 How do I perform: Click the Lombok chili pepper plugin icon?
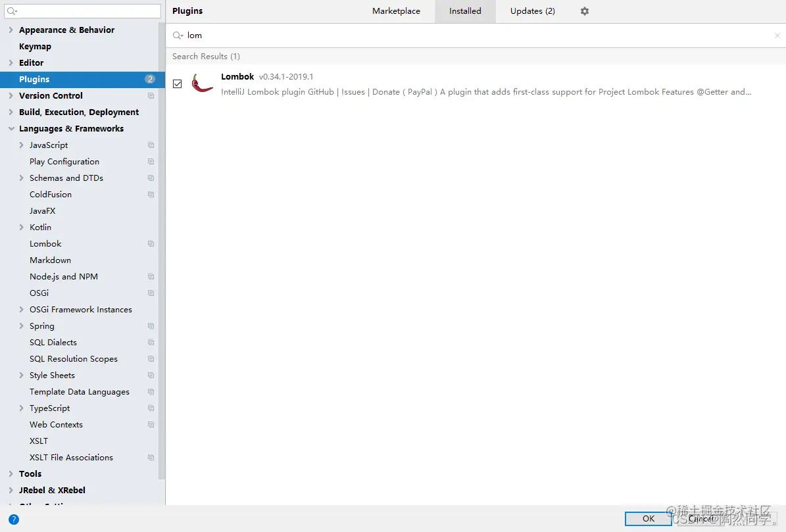click(203, 83)
